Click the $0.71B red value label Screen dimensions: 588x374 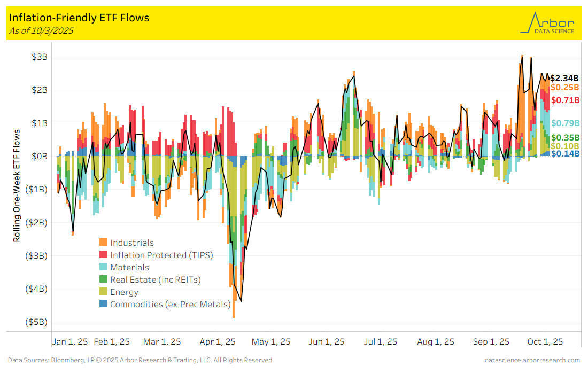(x=564, y=100)
